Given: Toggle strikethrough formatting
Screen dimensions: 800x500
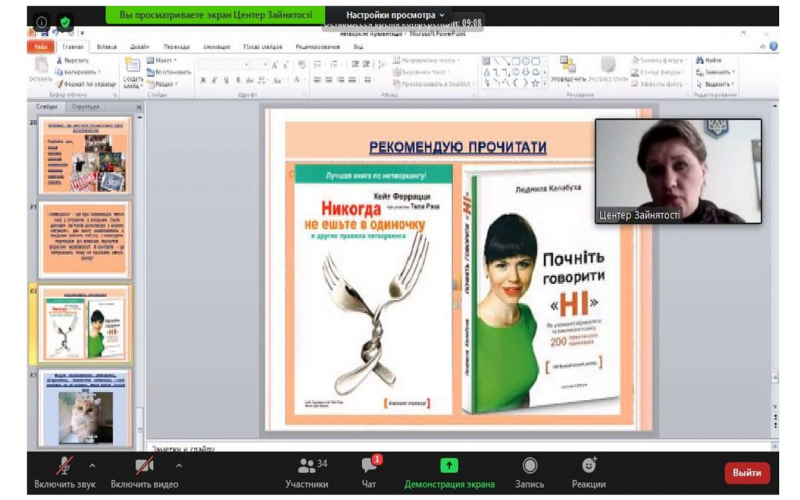Looking at the screenshot, I should pyautogui.click(x=249, y=80).
